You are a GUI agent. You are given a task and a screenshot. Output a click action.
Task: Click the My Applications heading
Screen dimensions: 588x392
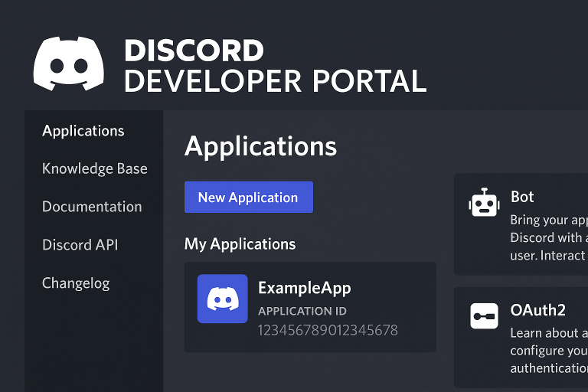(x=240, y=244)
